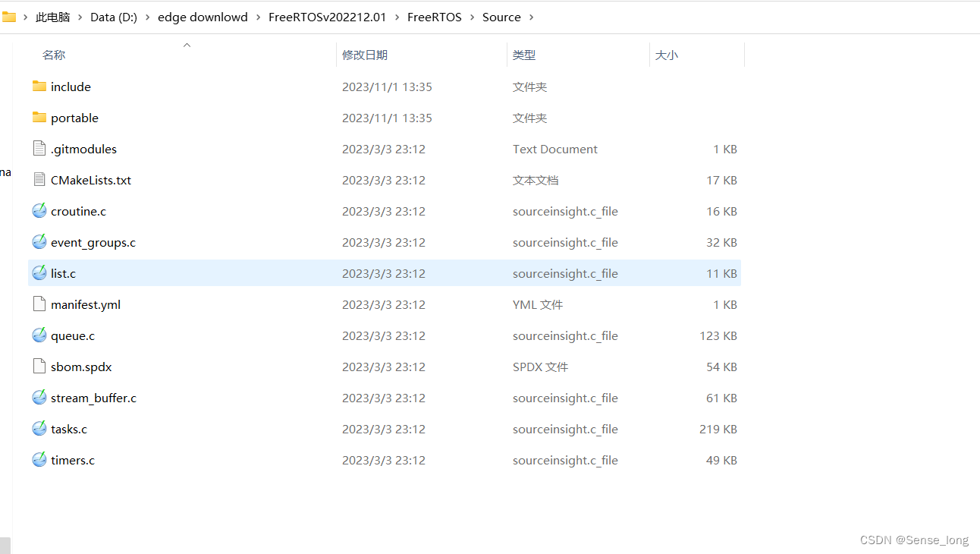Sort by 修改日期 column header
The width and height of the screenshot is (980, 554).
365,55
